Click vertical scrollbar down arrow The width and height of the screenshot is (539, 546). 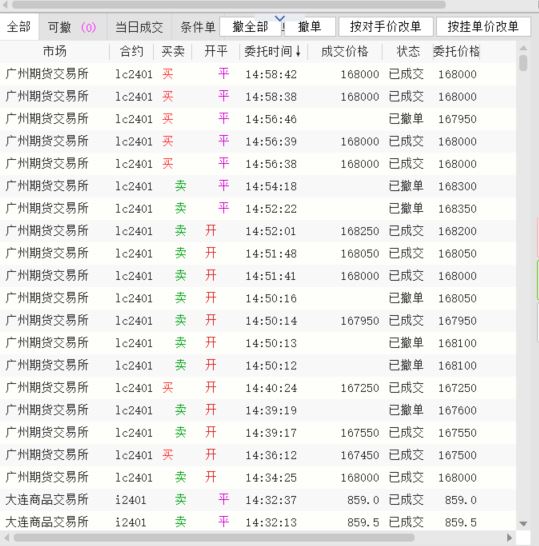(x=523, y=523)
